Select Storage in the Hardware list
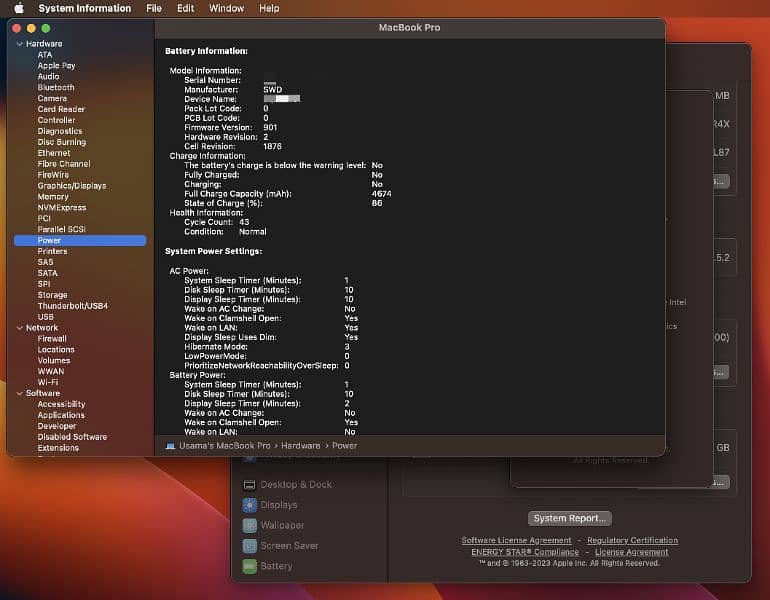 tap(52, 295)
